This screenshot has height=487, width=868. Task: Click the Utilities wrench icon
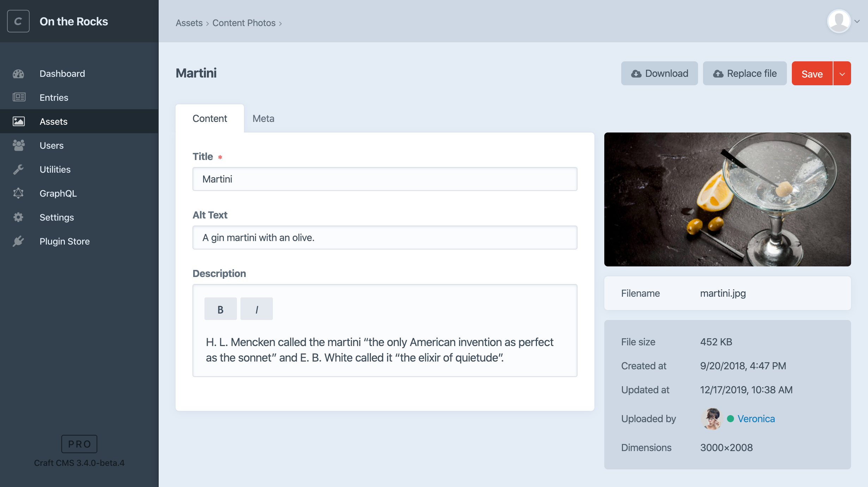[x=18, y=169]
